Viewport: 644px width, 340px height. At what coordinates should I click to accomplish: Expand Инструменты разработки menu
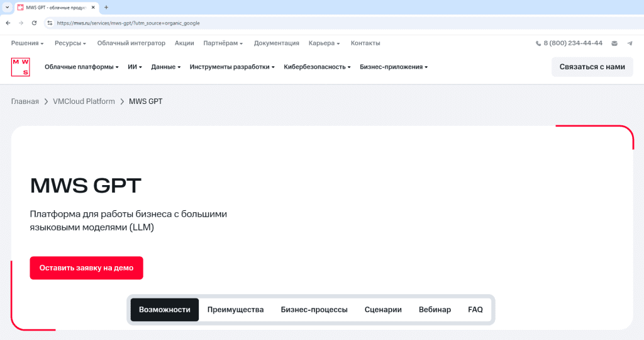[232, 67]
